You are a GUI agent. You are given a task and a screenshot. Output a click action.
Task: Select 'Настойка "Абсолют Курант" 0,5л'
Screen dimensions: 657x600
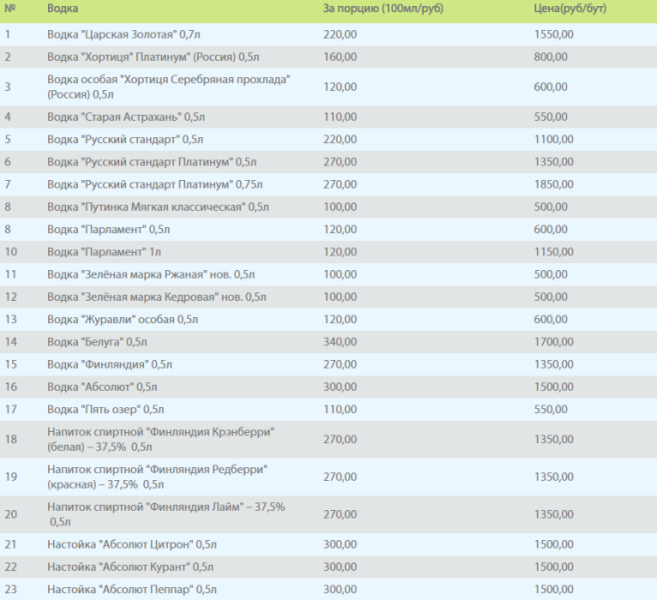(x=130, y=567)
